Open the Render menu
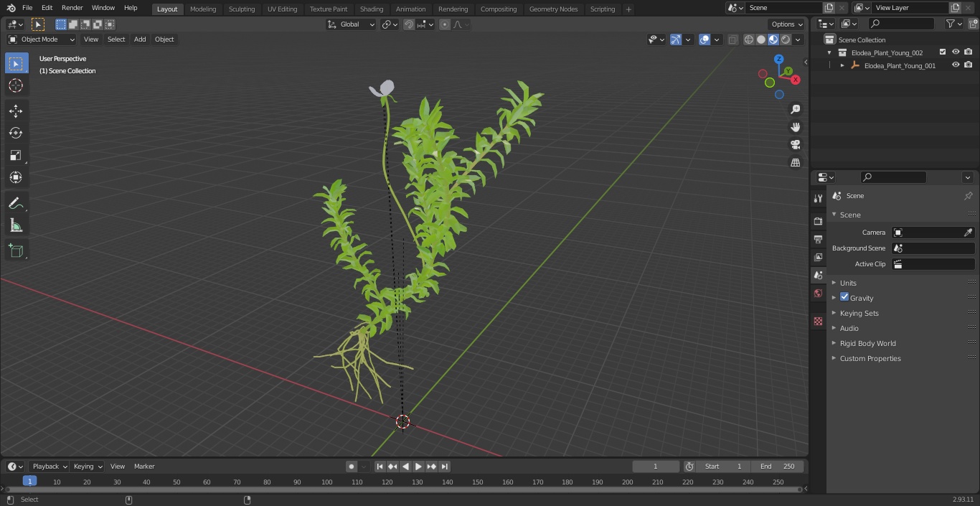Image resolution: width=980 pixels, height=506 pixels. click(72, 8)
